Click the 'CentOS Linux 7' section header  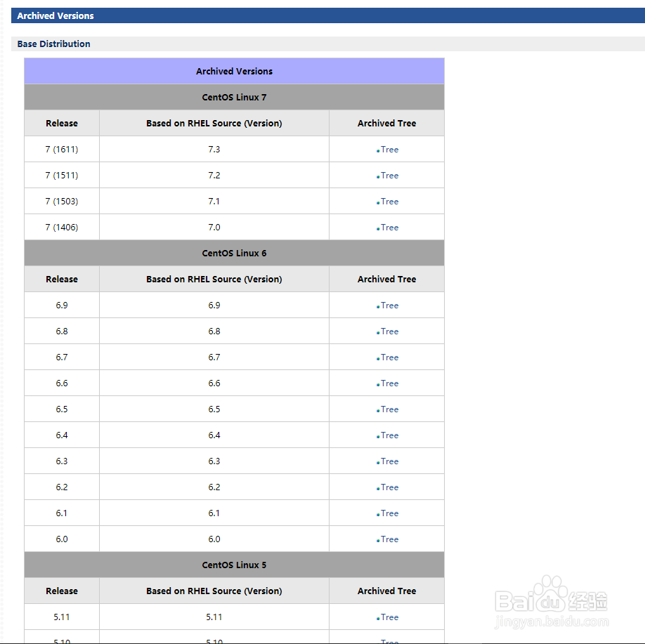pyautogui.click(x=234, y=97)
